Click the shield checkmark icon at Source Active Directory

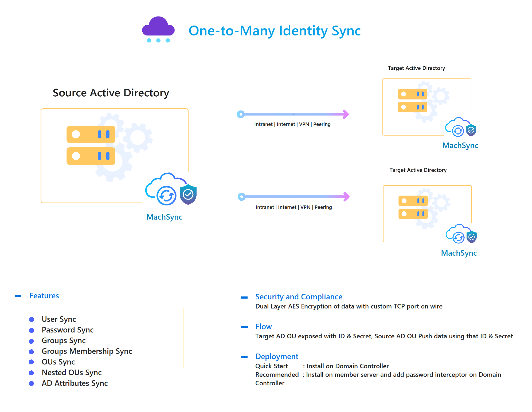[x=188, y=194]
